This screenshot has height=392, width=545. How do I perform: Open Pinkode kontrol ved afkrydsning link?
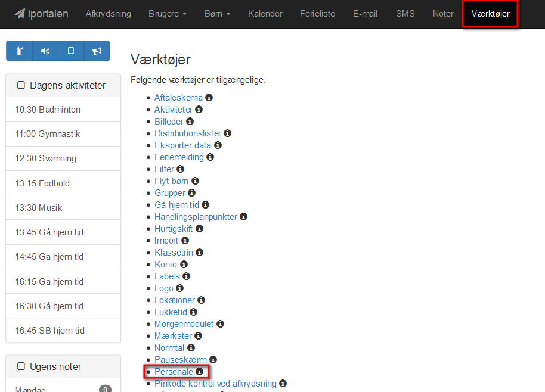(215, 383)
